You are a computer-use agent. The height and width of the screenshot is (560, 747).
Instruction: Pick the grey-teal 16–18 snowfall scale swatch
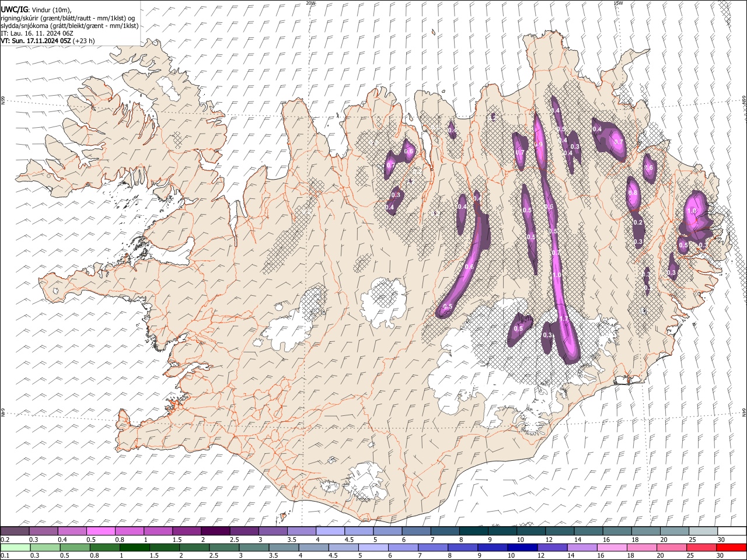click(x=617, y=531)
